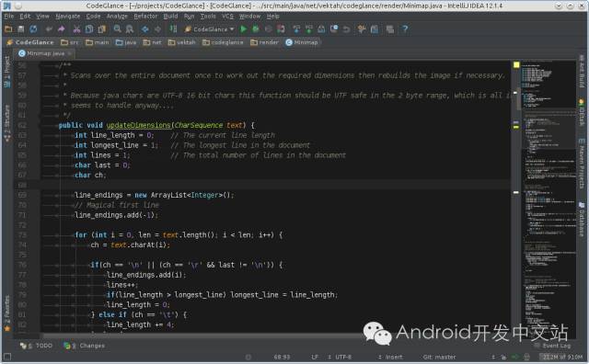
Task: Expand the vektah breadcrumb folder
Action: pyautogui.click(x=182, y=42)
